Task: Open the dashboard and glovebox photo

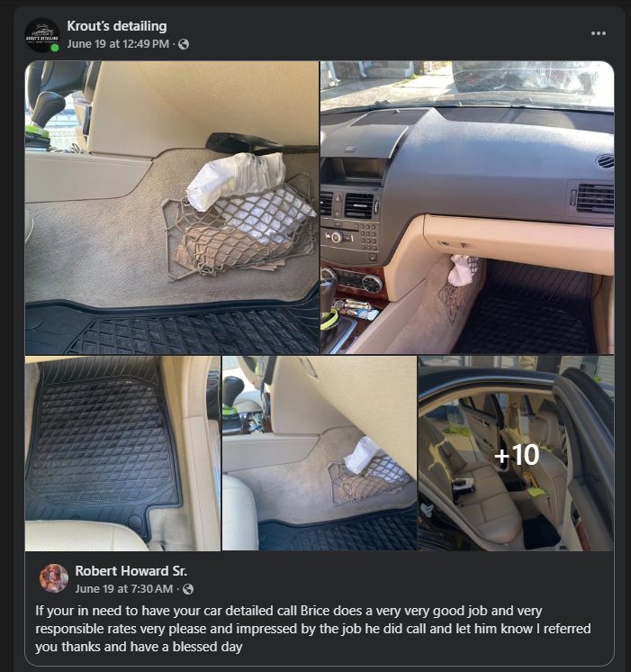Action: click(x=467, y=207)
